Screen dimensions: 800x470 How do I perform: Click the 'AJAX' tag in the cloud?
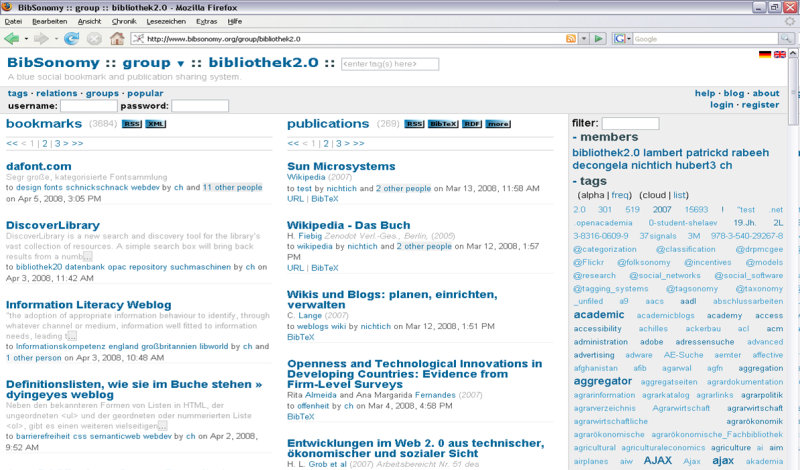tap(658, 460)
